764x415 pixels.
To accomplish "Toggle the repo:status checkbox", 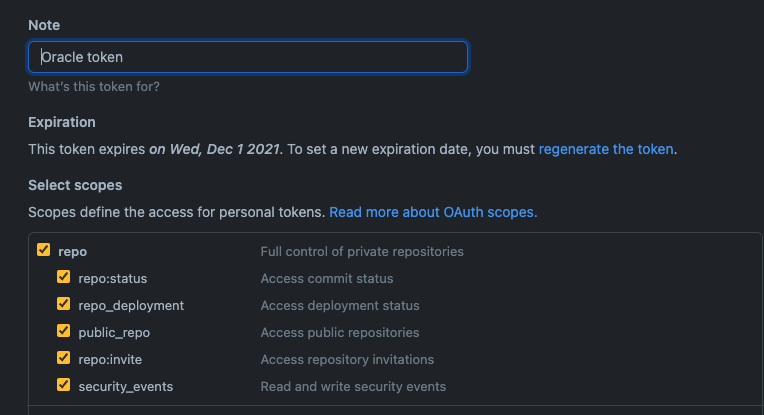I will 64,278.
